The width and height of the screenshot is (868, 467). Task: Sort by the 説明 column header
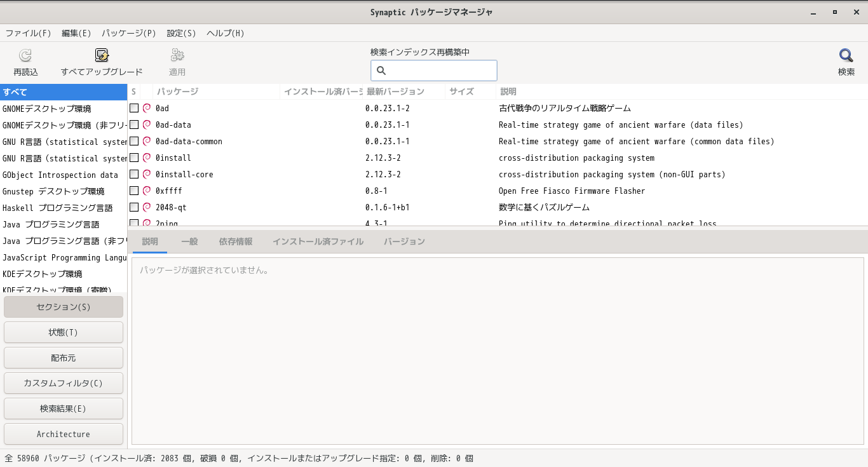682,91
